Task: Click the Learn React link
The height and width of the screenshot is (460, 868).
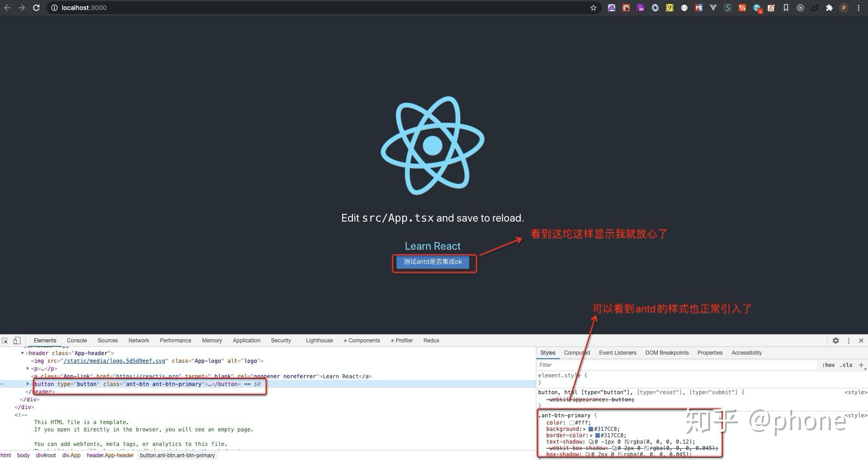Action: (x=432, y=246)
